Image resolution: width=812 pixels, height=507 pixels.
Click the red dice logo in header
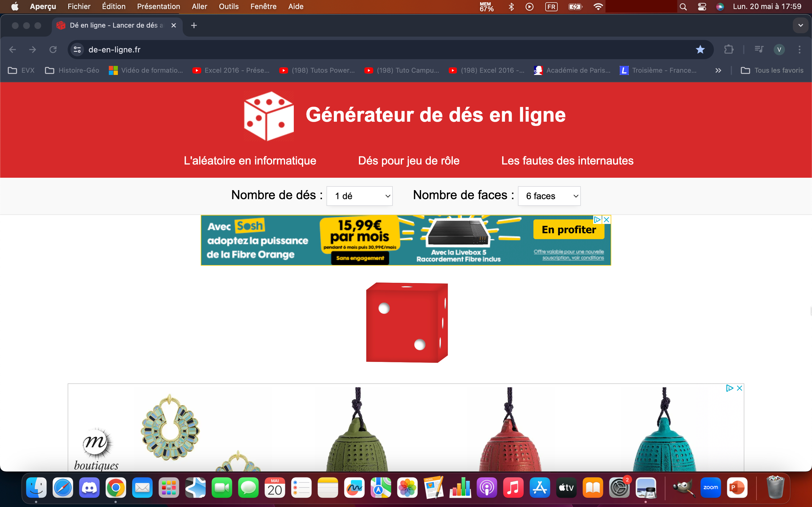pos(269,116)
